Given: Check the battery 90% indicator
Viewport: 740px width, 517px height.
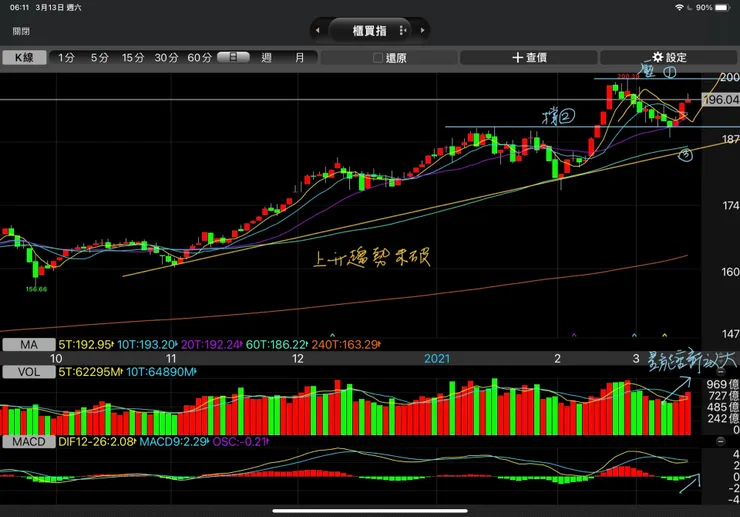Looking at the screenshot, I should 712,8.
